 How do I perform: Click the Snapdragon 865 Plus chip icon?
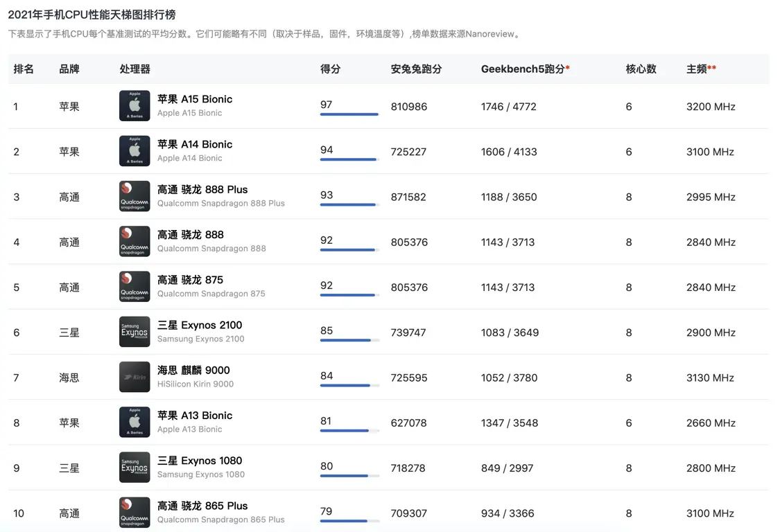click(x=135, y=513)
